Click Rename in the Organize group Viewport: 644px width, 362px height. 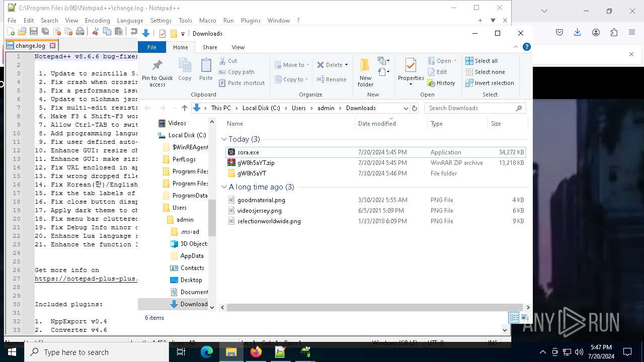point(331,79)
